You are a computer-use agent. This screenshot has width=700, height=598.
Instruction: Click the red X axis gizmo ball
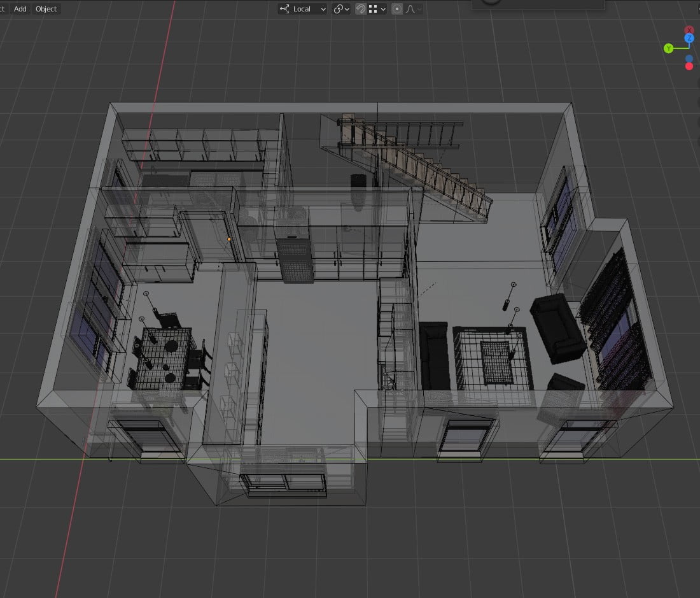(x=689, y=30)
